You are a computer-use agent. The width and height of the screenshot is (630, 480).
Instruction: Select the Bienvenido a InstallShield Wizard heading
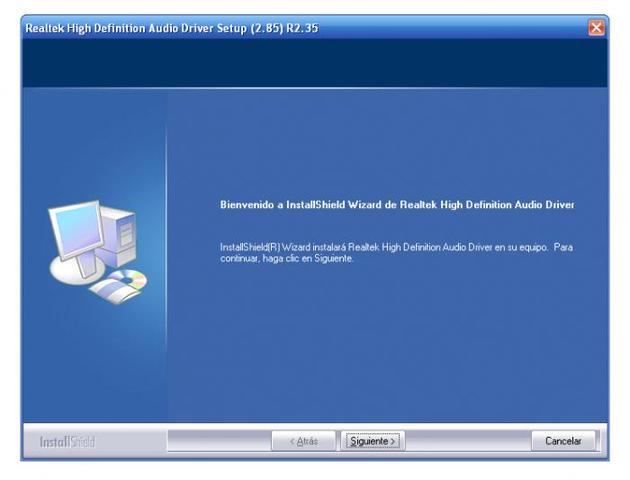tap(397, 205)
